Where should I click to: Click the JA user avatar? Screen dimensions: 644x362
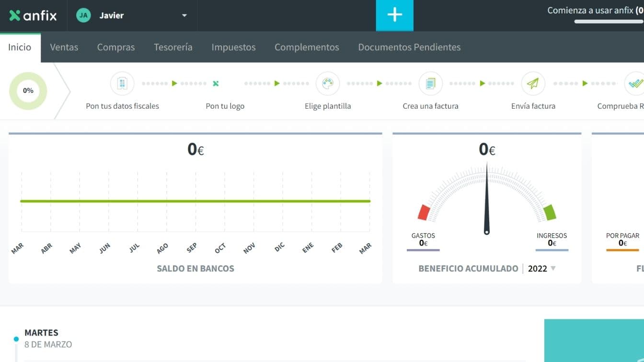click(x=83, y=15)
